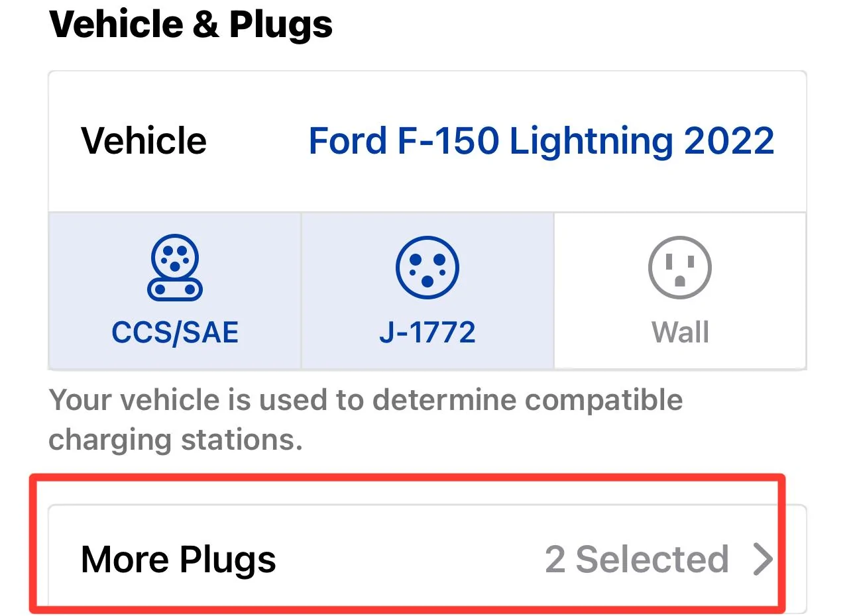855x616 pixels.
Task: Tap the More Plugs label
Action: point(178,558)
